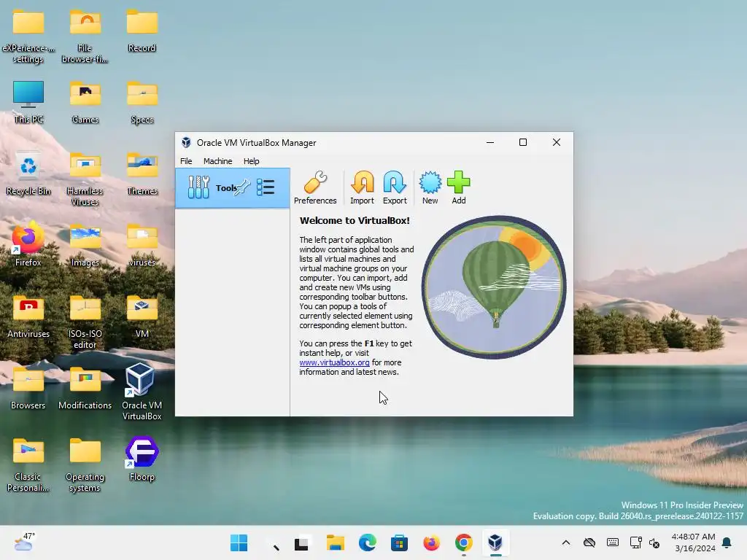Select the Floorp browser desktop shortcut
This screenshot has height=560, width=747.
click(142, 459)
